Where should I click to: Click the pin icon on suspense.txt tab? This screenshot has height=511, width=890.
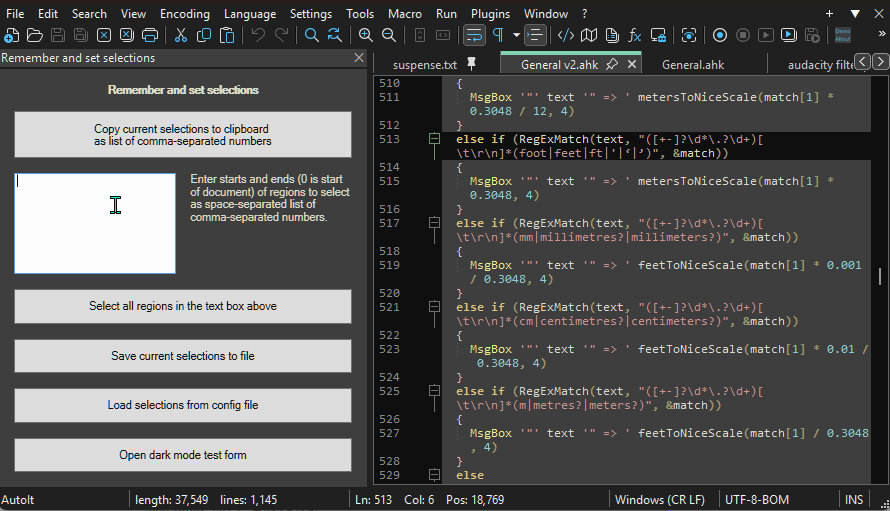tap(471, 64)
